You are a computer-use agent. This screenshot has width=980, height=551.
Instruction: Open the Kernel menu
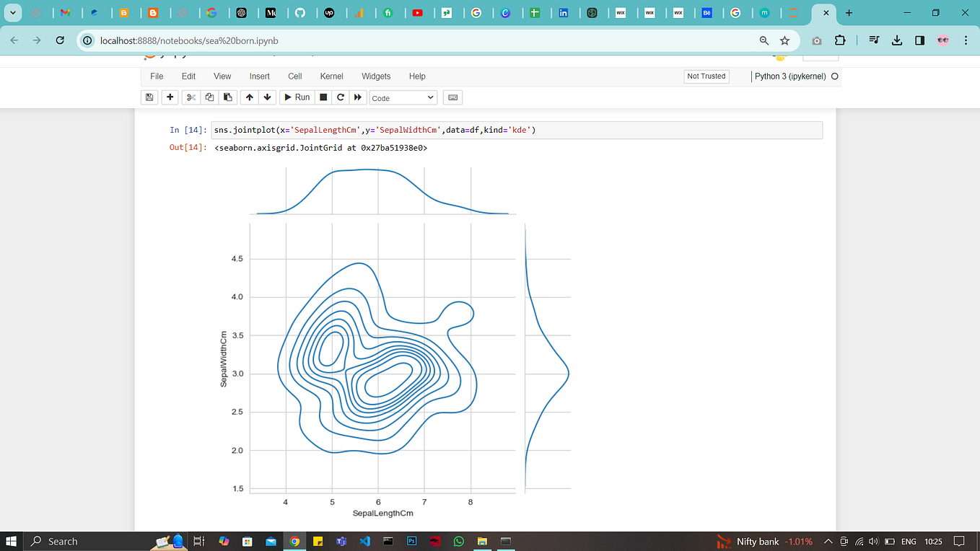pos(331,76)
